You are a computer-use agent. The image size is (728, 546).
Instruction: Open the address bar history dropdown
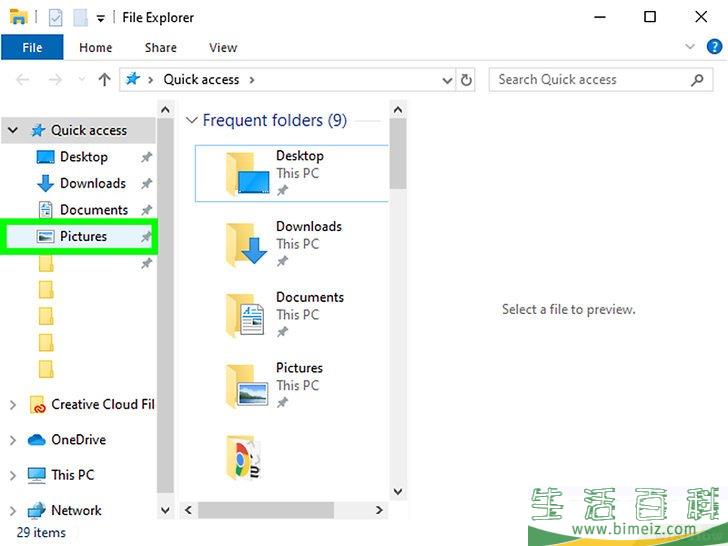pos(447,80)
